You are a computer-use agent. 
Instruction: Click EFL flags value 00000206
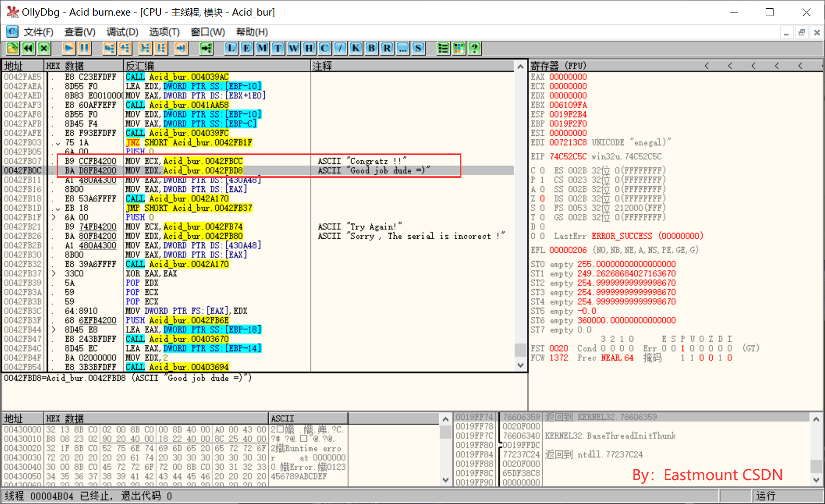pyautogui.click(x=568, y=250)
